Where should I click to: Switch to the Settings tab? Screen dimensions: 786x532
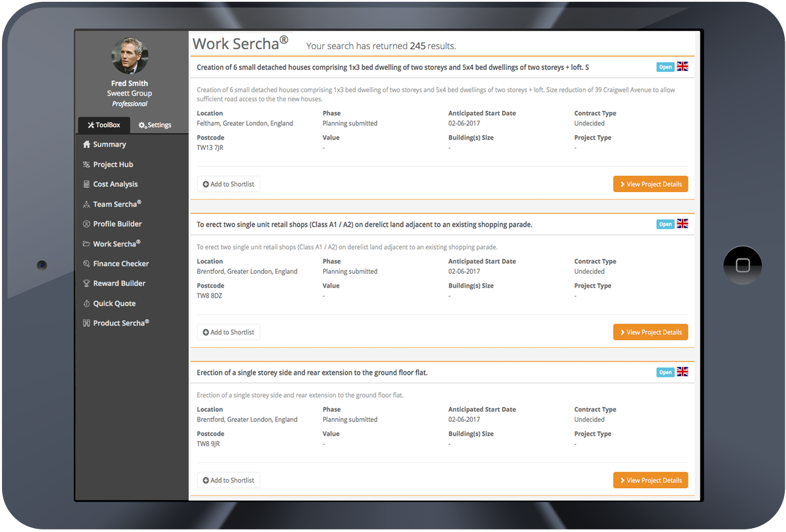pos(155,124)
